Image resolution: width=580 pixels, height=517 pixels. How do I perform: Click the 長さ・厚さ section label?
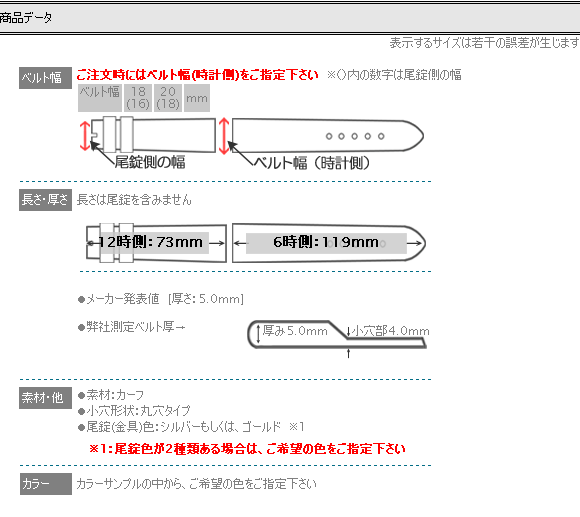click(x=45, y=200)
